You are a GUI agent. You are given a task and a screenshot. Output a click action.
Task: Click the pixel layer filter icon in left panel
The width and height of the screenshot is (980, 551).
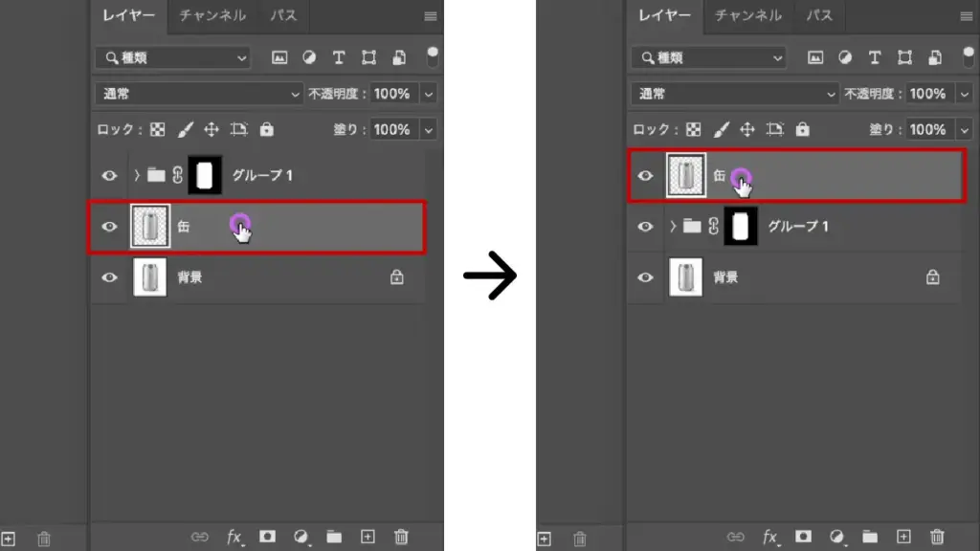[279, 57]
